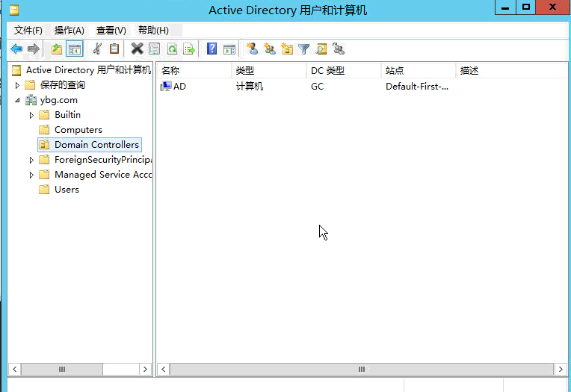Collapse the ybg.com domain node
The width and height of the screenshot is (571, 392).
[x=18, y=100]
